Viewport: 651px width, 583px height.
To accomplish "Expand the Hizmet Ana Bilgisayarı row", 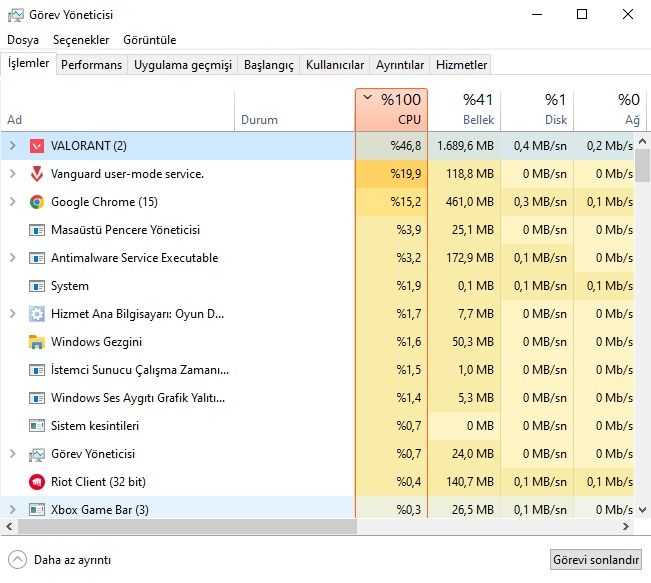I will (12, 314).
